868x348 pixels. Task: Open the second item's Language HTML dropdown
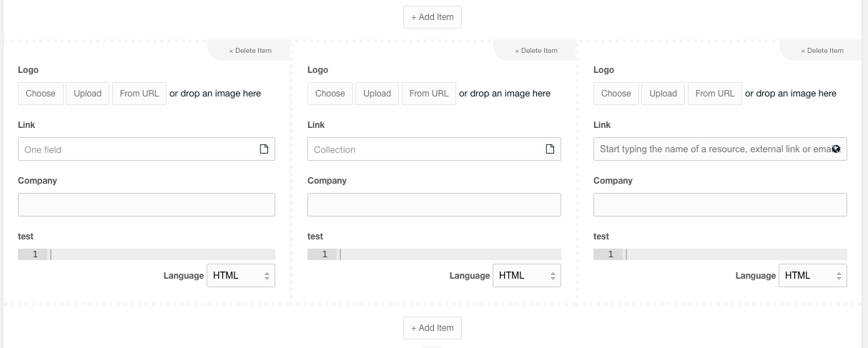527,275
